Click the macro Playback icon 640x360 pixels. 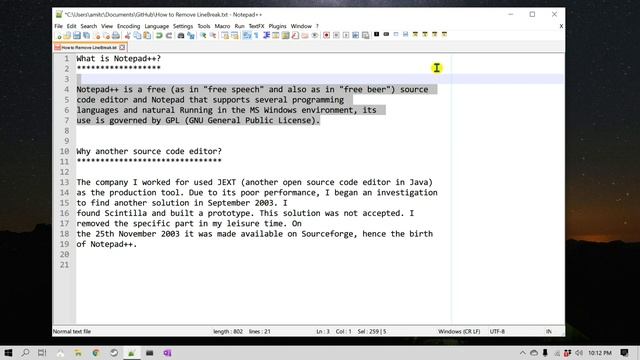coord(346,36)
